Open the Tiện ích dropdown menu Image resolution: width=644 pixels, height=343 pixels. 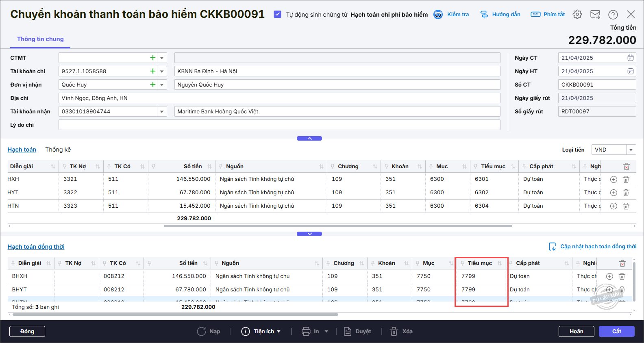pyautogui.click(x=261, y=332)
